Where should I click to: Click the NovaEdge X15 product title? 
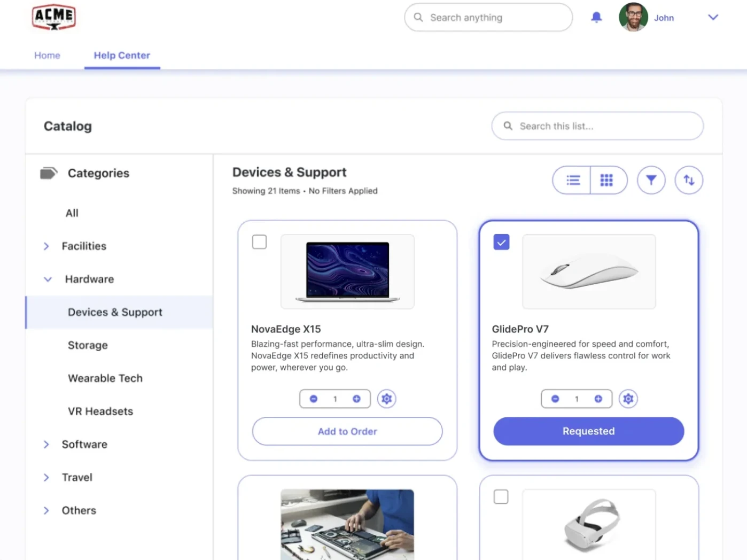click(x=286, y=329)
